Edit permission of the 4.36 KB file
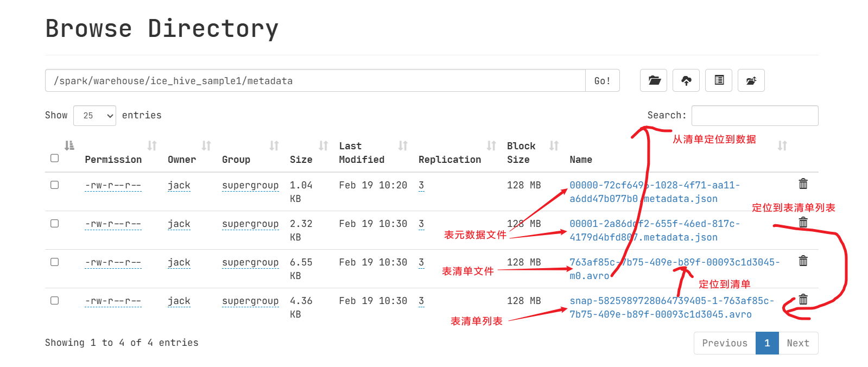The width and height of the screenshot is (868, 367). pos(113,301)
